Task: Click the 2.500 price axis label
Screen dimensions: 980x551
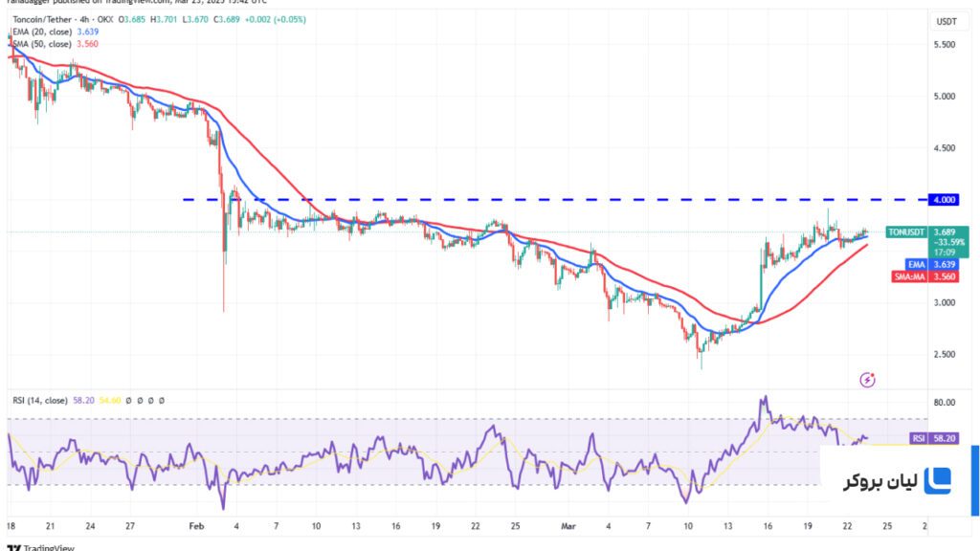Action: [945, 354]
